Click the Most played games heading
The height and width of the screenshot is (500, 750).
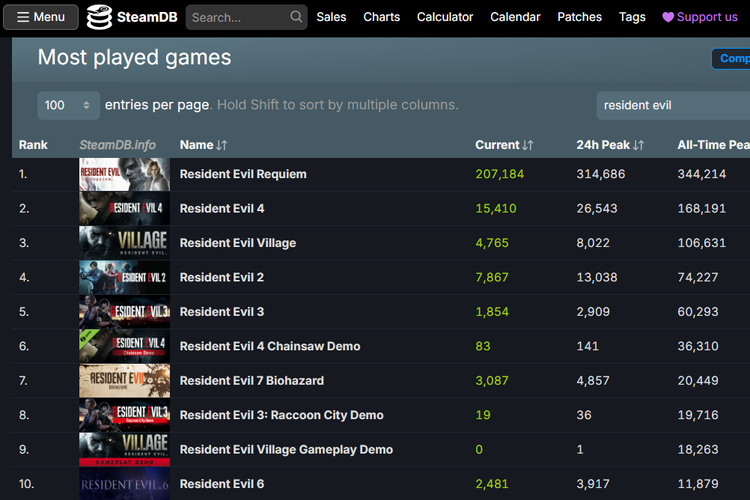[x=134, y=57]
